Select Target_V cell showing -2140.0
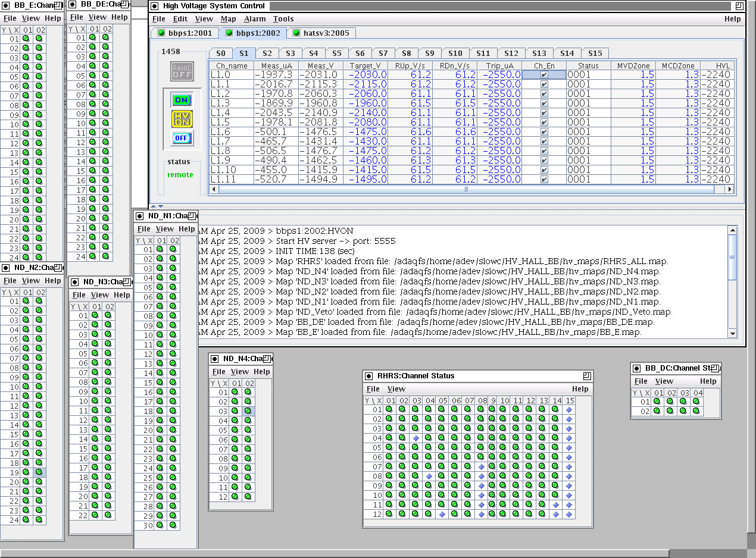This screenshot has width=756, height=558. (x=365, y=113)
